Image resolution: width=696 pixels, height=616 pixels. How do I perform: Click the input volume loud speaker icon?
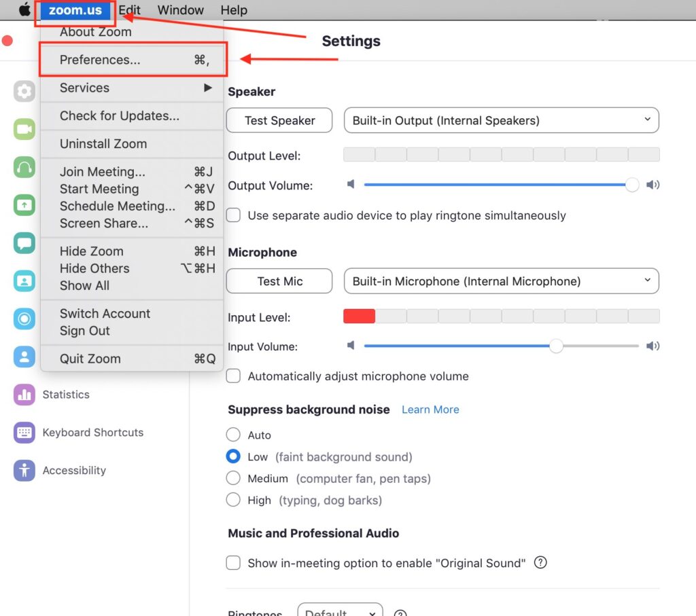pos(653,346)
